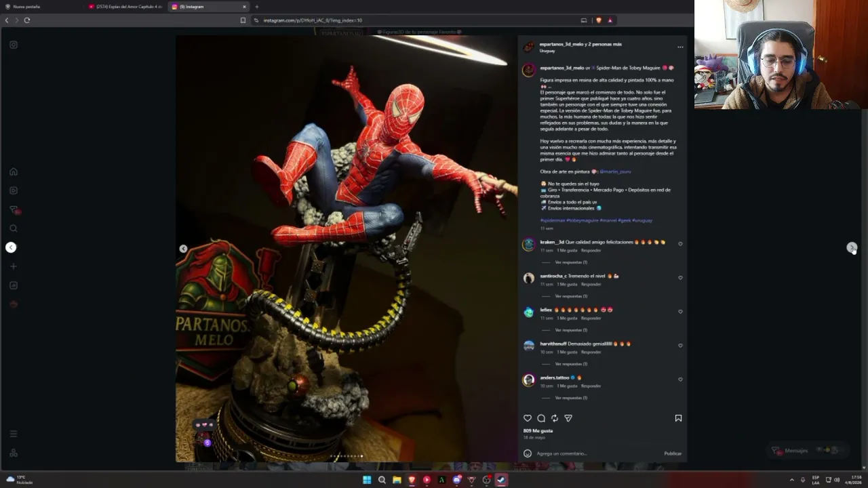Image resolution: width=868 pixels, height=488 pixels.
Task: Open the Brave Shields icon
Action: tap(598, 20)
